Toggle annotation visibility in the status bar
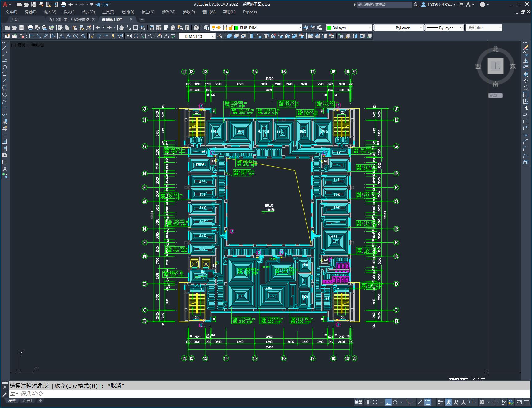The width and height of the screenshot is (532, 408). point(449,402)
